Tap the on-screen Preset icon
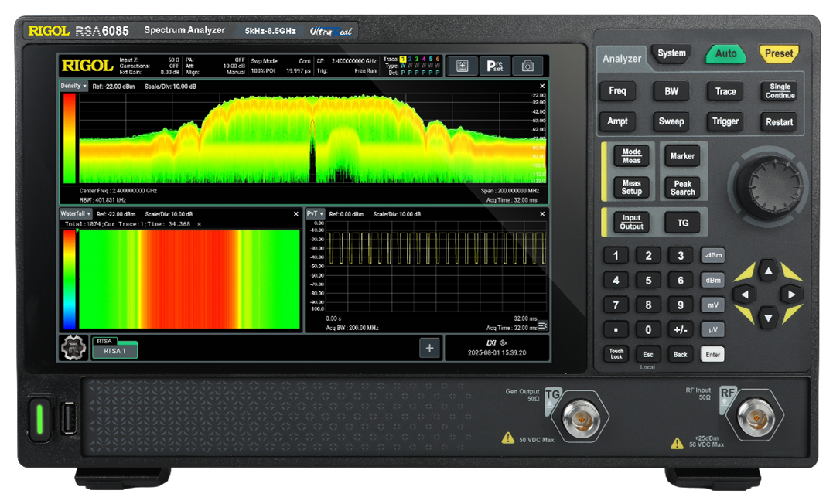The image size is (833, 504). (x=494, y=66)
